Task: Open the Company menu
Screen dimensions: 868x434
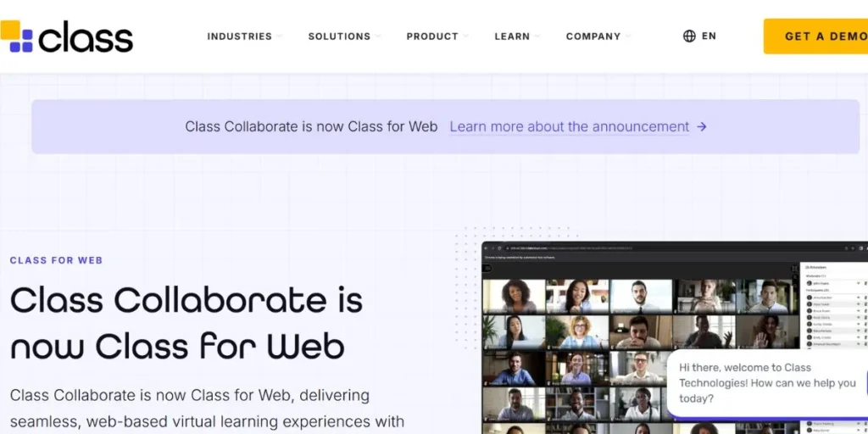Action: coord(593,36)
